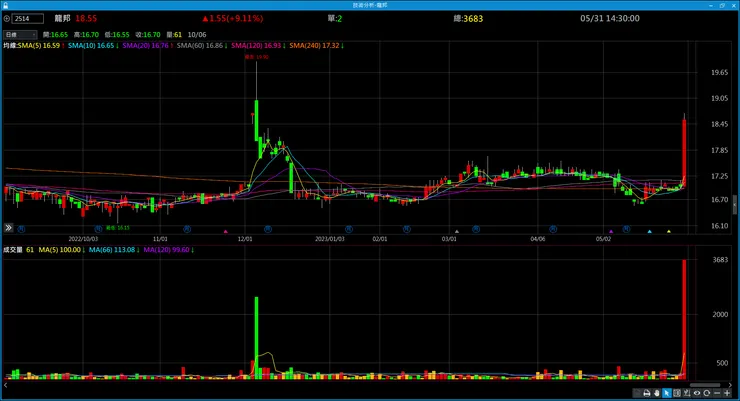Viewport: 740px width, 401px height.
Task: Click the 16.10 price axis label
Action: click(719, 226)
